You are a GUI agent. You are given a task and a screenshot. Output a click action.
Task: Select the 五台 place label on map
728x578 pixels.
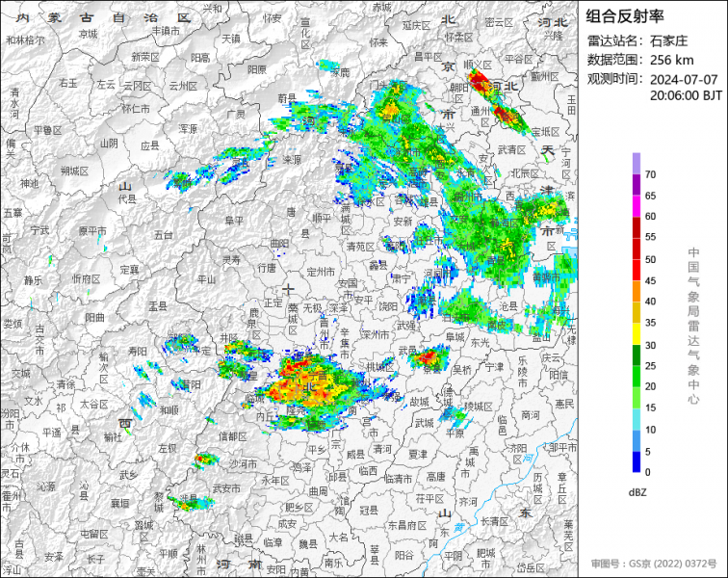pyautogui.click(x=163, y=234)
